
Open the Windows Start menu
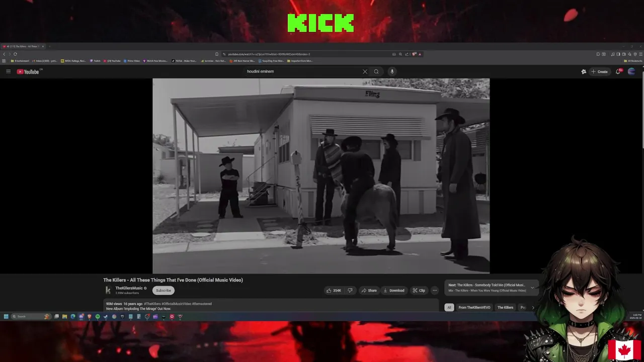point(6,316)
